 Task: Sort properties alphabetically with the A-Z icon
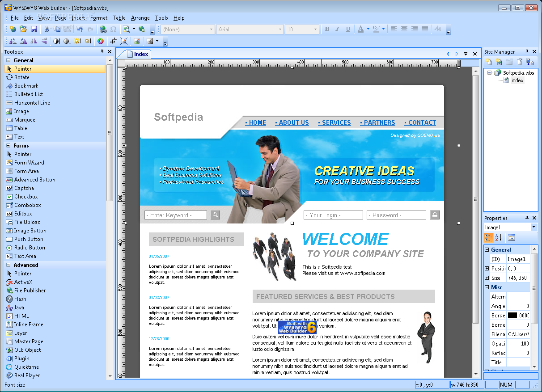pyautogui.click(x=499, y=238)
